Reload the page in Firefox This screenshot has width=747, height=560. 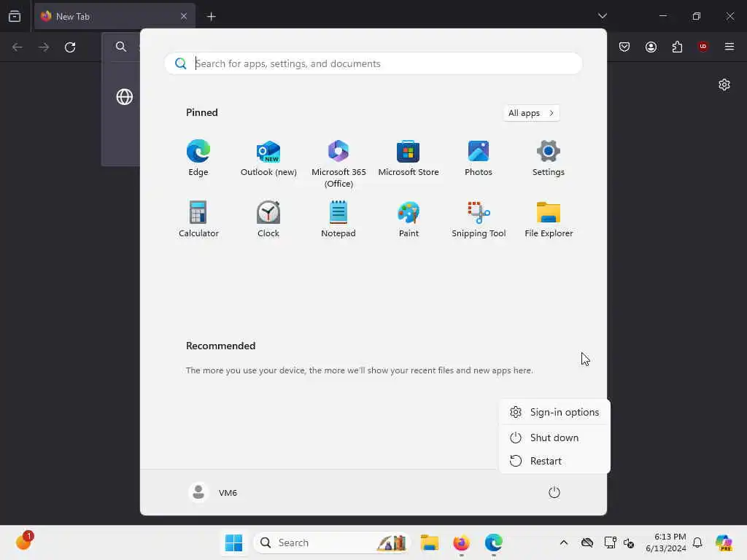coord(70,47)
